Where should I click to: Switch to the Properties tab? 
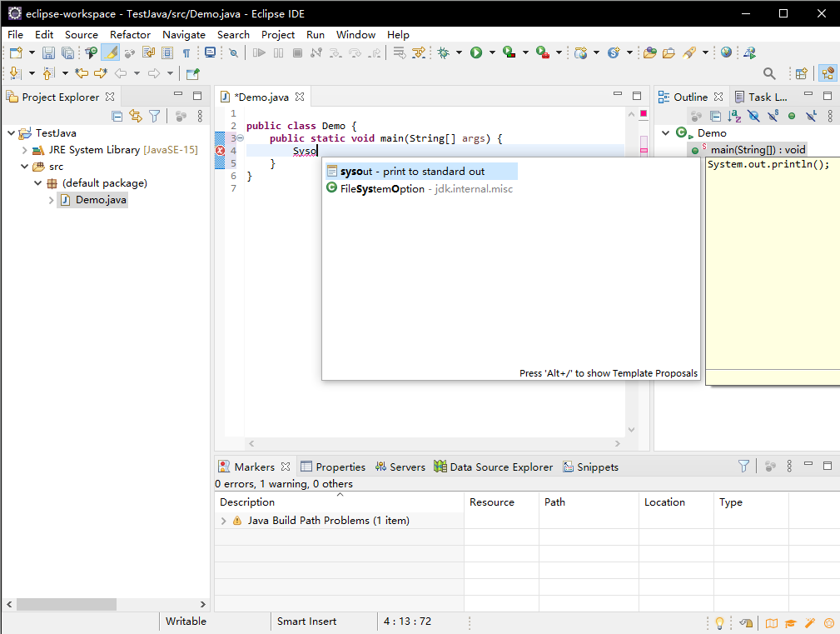333,467
